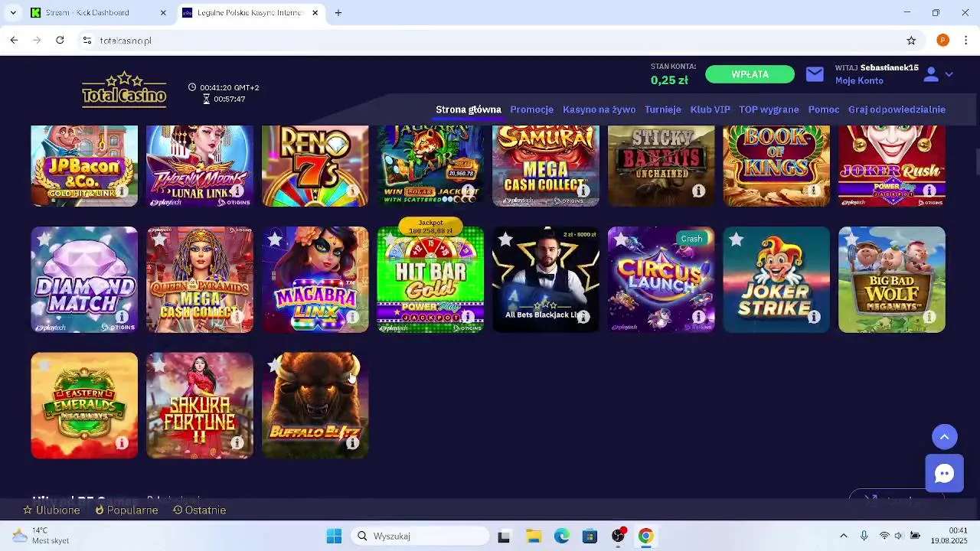Open Promocje menu item
Screen dimensions: 980x551
tap(532, 109)
